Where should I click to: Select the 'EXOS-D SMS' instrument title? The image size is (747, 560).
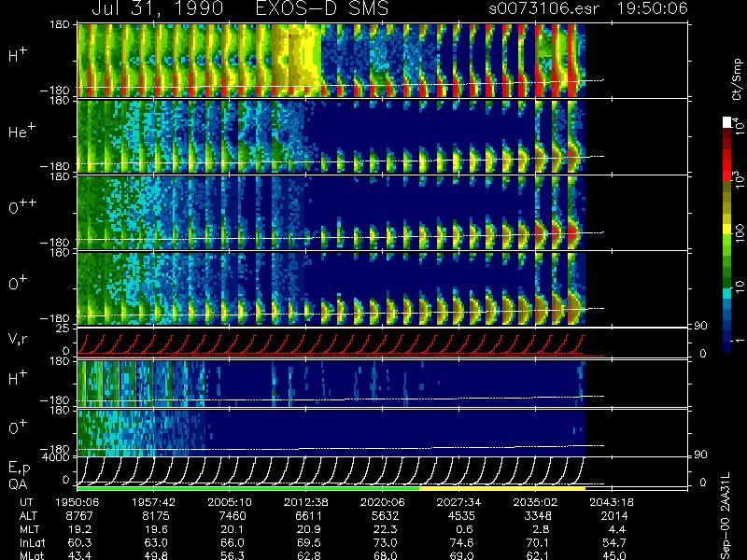(x=322, y=8)
